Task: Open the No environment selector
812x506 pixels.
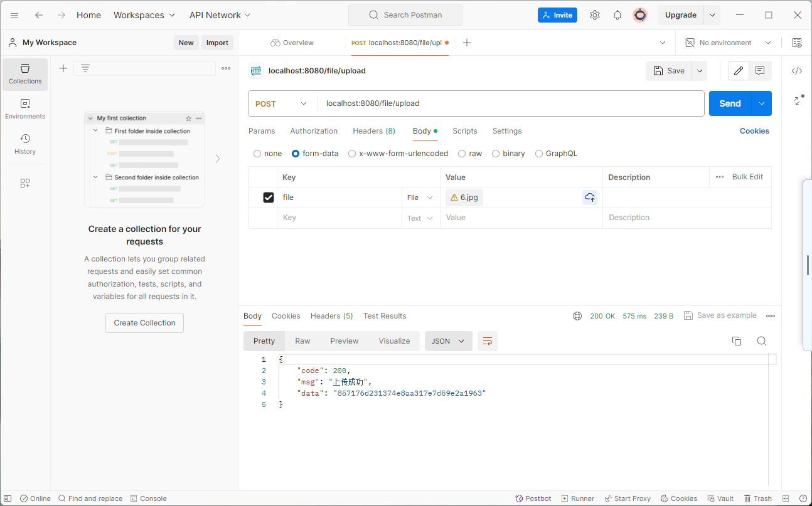Action: [x=729, y=43]
